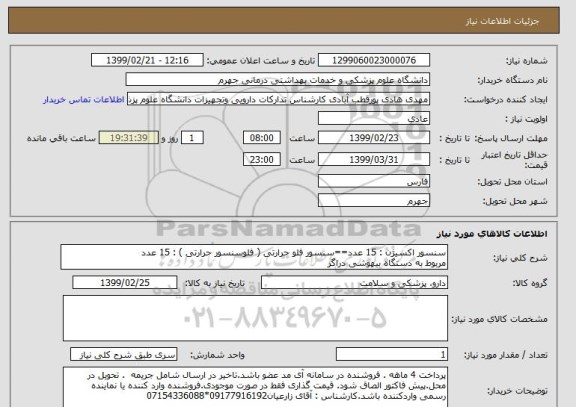
Task: Click the remaining time counter 19:31:39
Action: coord(129,138)
